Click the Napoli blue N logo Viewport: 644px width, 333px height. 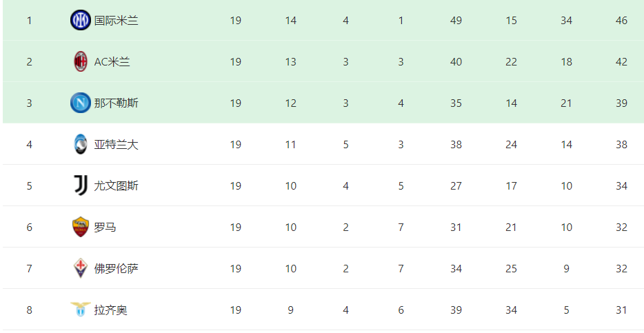[x=80, y=103]
